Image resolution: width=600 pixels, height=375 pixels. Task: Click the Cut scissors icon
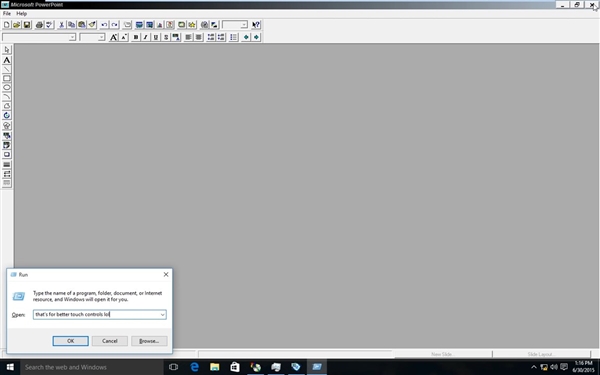[61, 25]
